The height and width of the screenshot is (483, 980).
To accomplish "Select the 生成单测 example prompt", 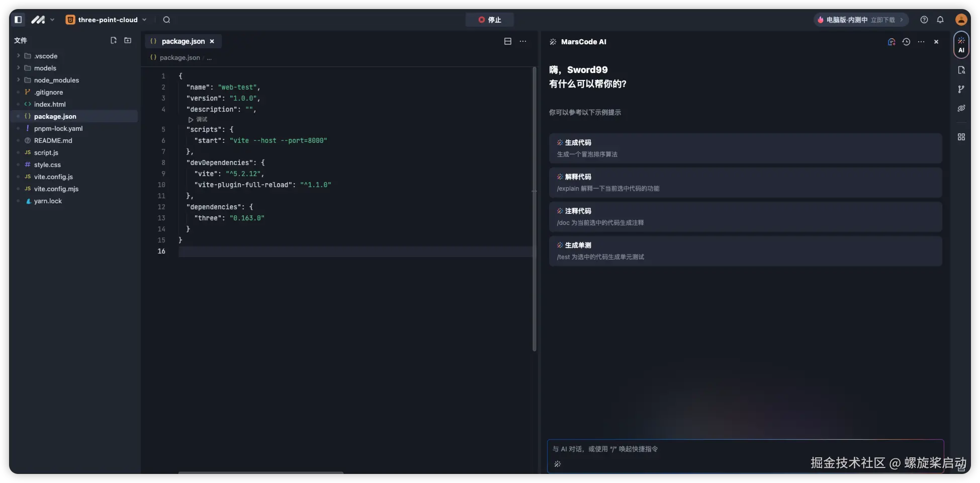I will (x=745, y=251).
